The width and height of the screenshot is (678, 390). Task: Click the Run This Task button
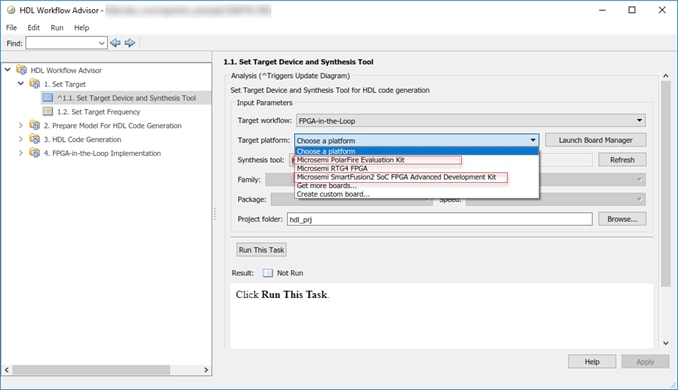tap(261, 250)
